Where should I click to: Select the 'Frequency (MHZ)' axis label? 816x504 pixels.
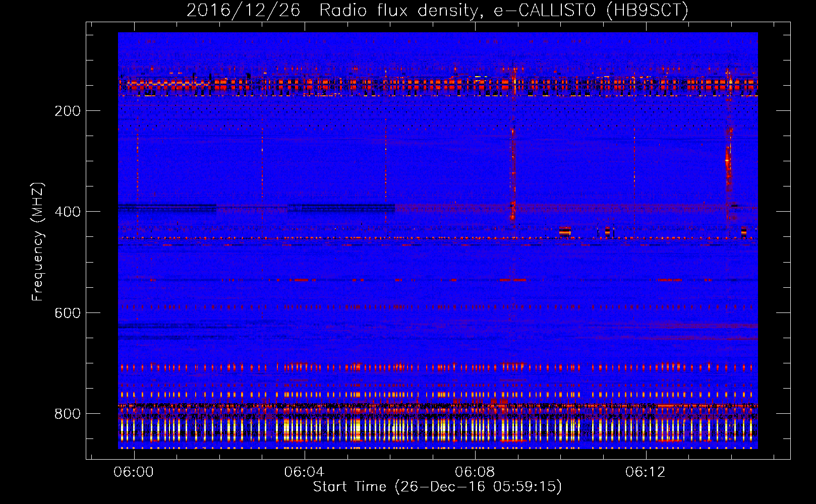point(38,242)
